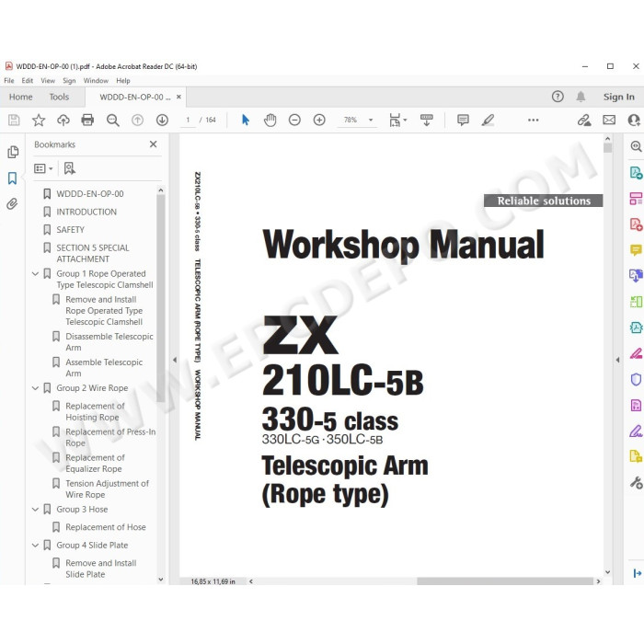Share a link to this file icon

point(584,120)
